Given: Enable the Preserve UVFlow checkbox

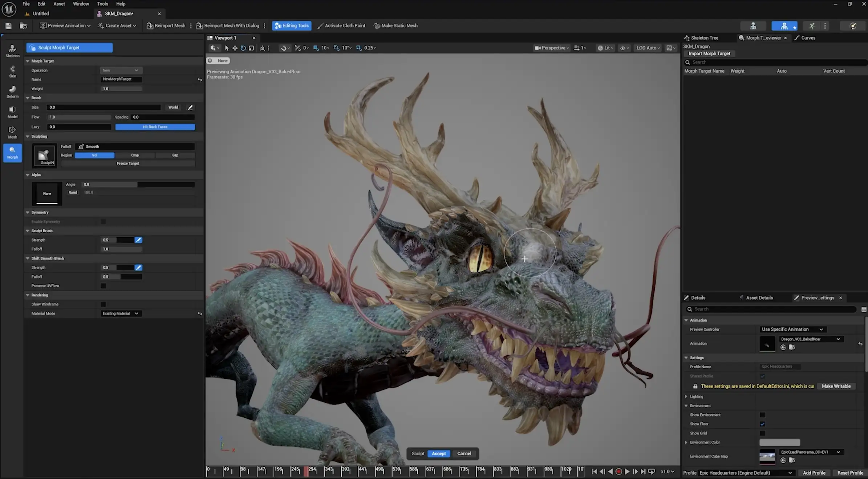Looking at the screenshot, I should point(103,286).
